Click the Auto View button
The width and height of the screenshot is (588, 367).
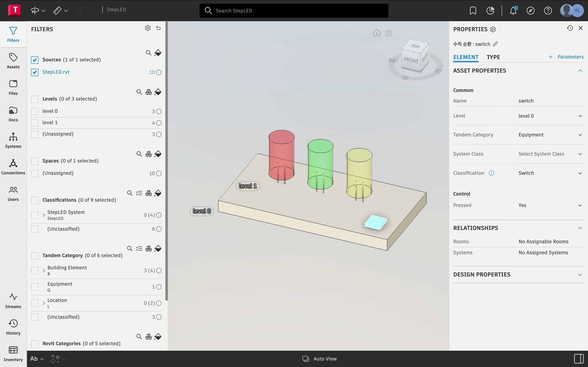[x=320, y=358]
